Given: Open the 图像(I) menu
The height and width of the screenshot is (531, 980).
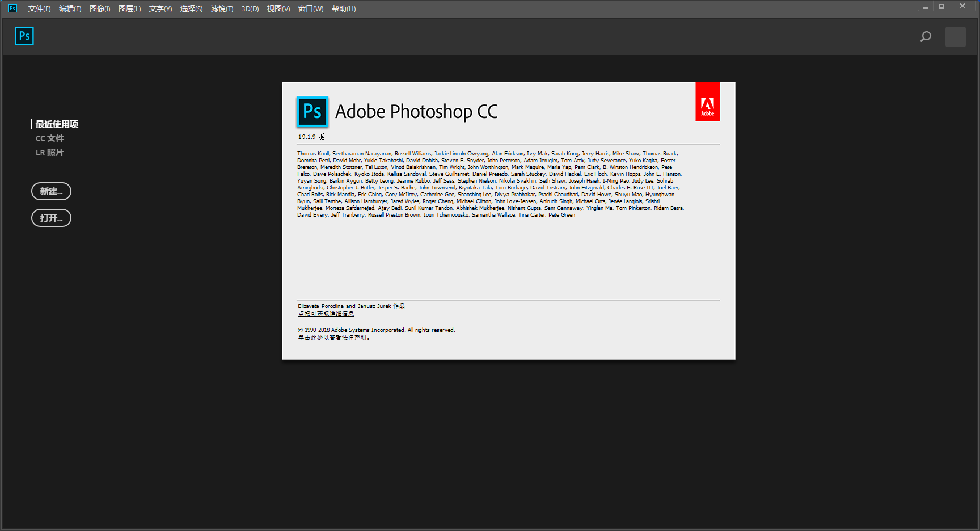Looking at the screenshot, I should click(x=100, y=9).
